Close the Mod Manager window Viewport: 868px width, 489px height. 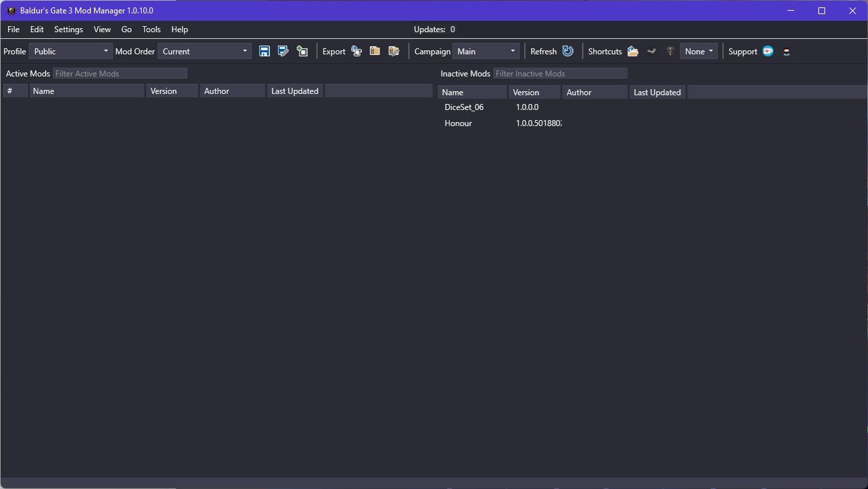tap(853, 11)
